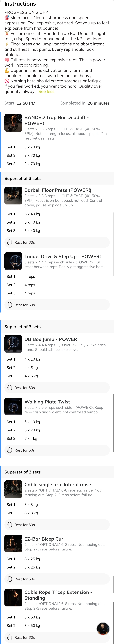Open BANDED Trap Bar Deadlift video thumbnail
This screenshot has height=644, width=114.
[x=13, y=123]
